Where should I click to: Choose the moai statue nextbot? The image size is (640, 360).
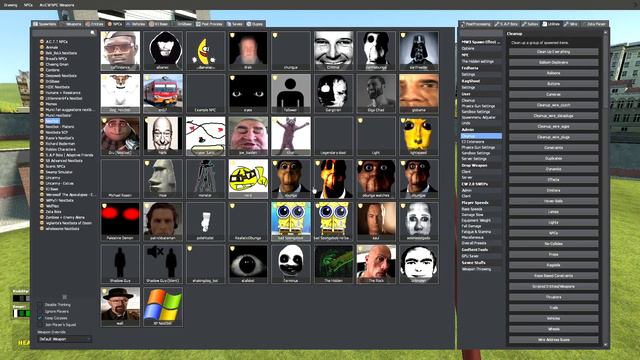pos(163,179)
